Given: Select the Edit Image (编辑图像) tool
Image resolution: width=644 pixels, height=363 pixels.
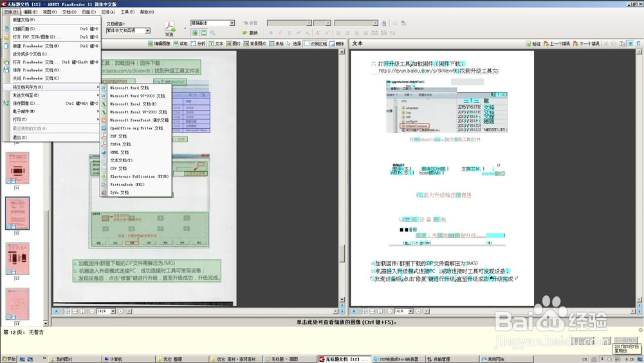Looking at the screenshot, I should coord(159,44).
